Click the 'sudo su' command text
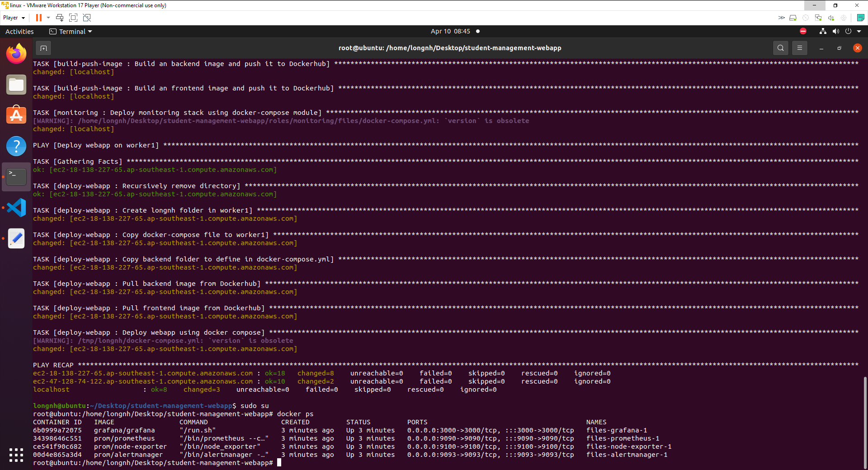This screenshot has width=868, height=470. point(255,406)
